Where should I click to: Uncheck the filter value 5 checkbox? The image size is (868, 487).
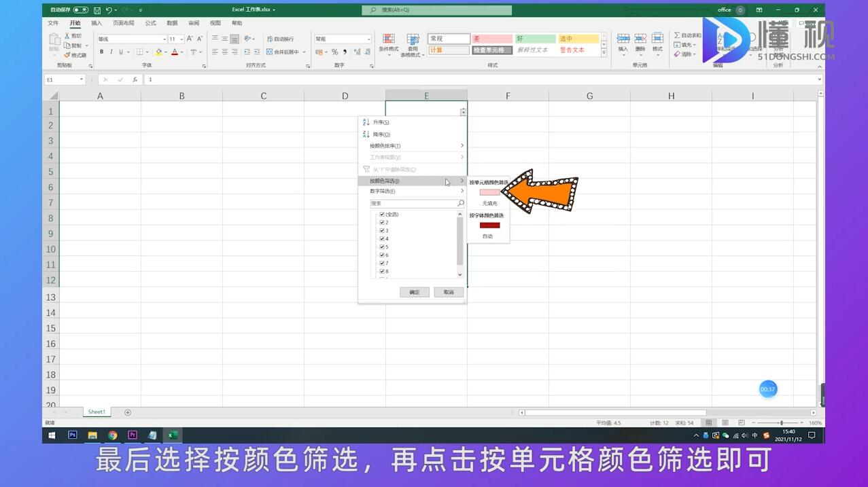382,247
